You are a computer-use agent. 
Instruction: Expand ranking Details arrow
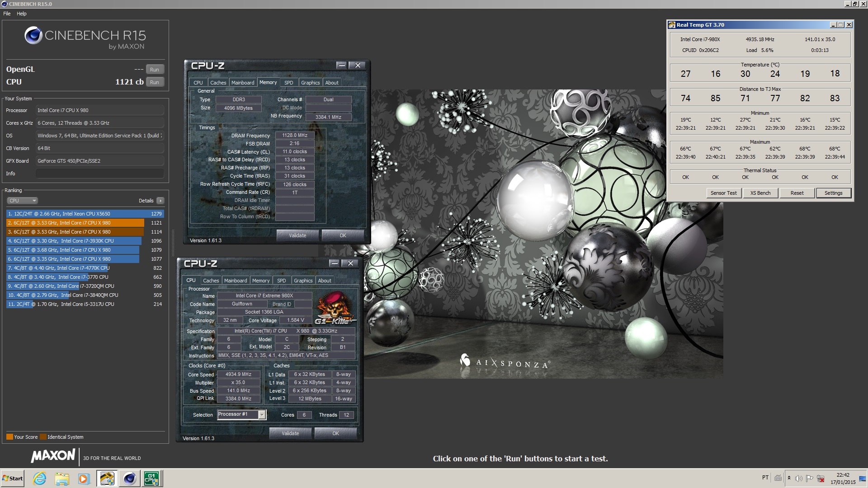(x=160, y=201)
